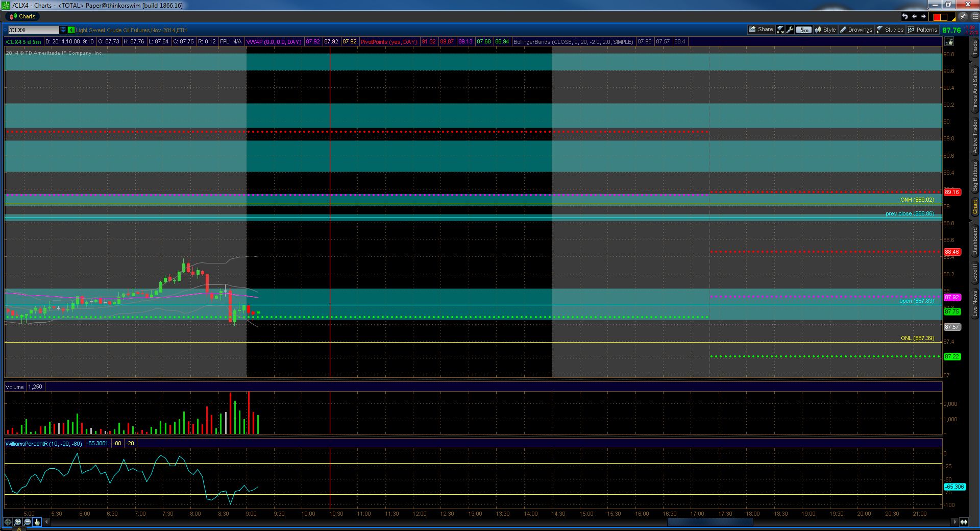Click the thinkorswim logo in title bar
The height and width of the screenshot is (531, 980).
point(6,5)
